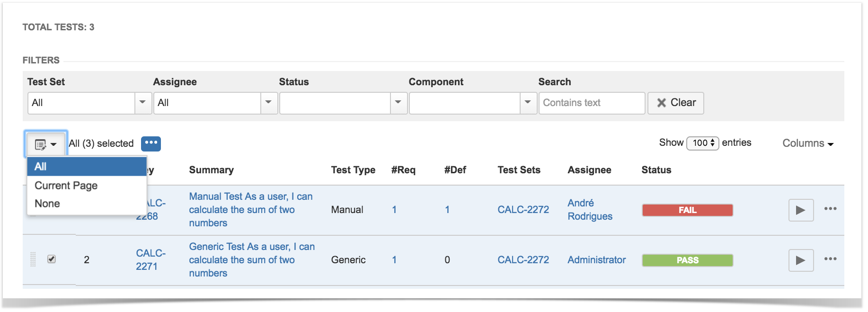Click the Generic test type cell
Viewport: 868px width, 312px height.
[x=348, y=260]
